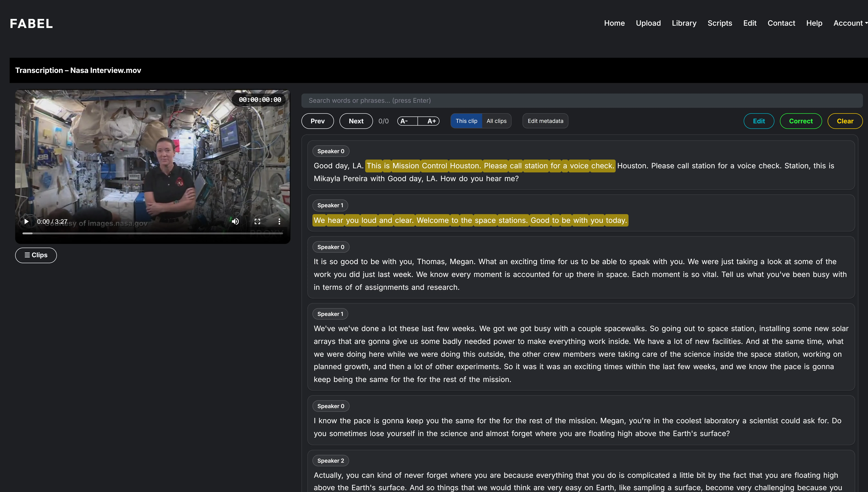Play the Nasa Interview video
The height and width of the screenshot is (492, 868).
pyautogui.click(x=26, y=222)
